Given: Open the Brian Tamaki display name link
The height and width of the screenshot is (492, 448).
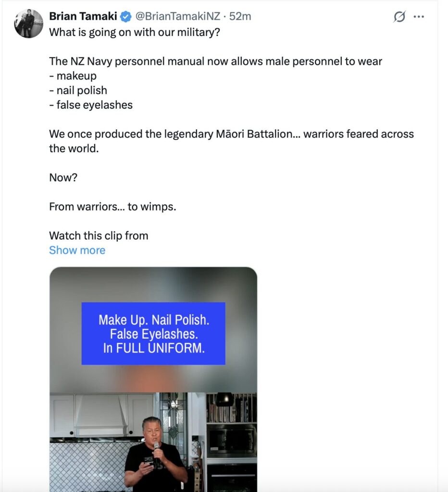Looking at the screenshot, I should coord(83,17).
